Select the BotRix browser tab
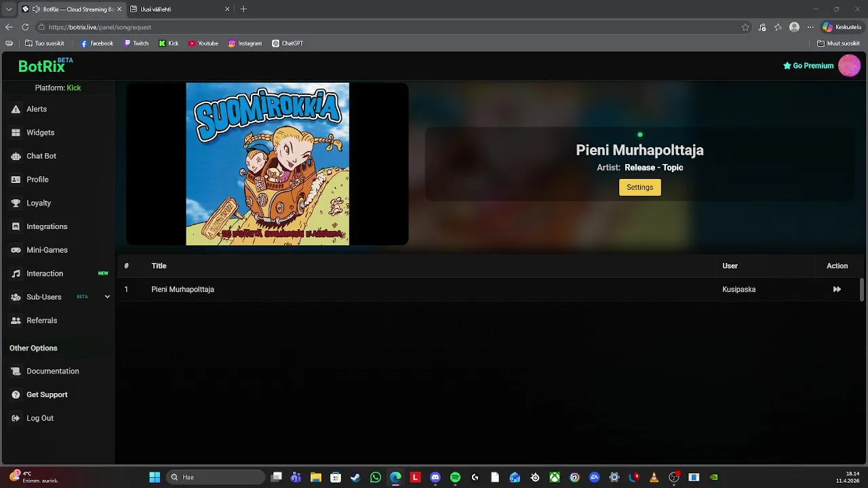 (x=71, y=9)
